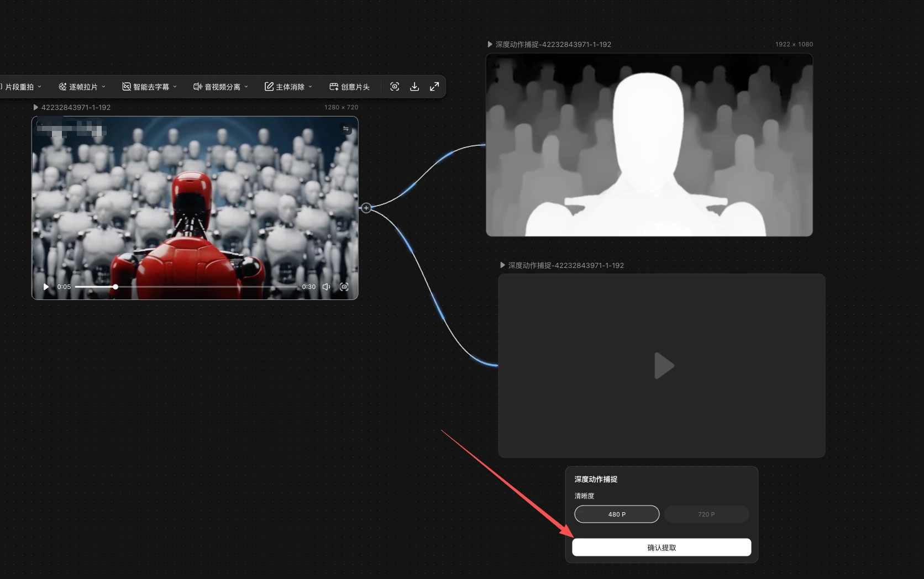
Task: Expand the 逐帧拉片 dropdown chevron
Action: tap(103, 87)
